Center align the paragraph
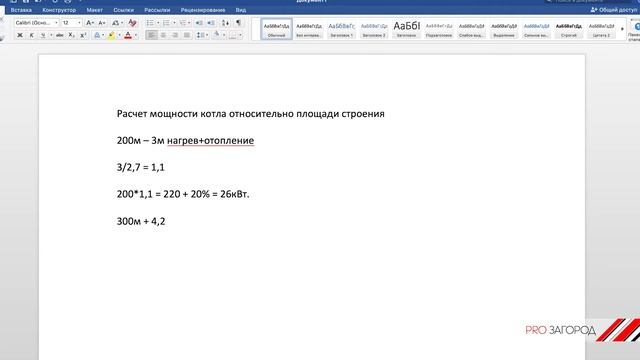Image resolution: width=640 pixels, height=360 pixels. click(163, 36)
